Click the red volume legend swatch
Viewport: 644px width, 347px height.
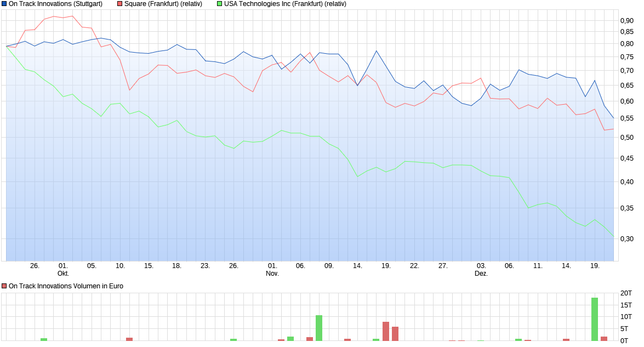pos(4,286)
